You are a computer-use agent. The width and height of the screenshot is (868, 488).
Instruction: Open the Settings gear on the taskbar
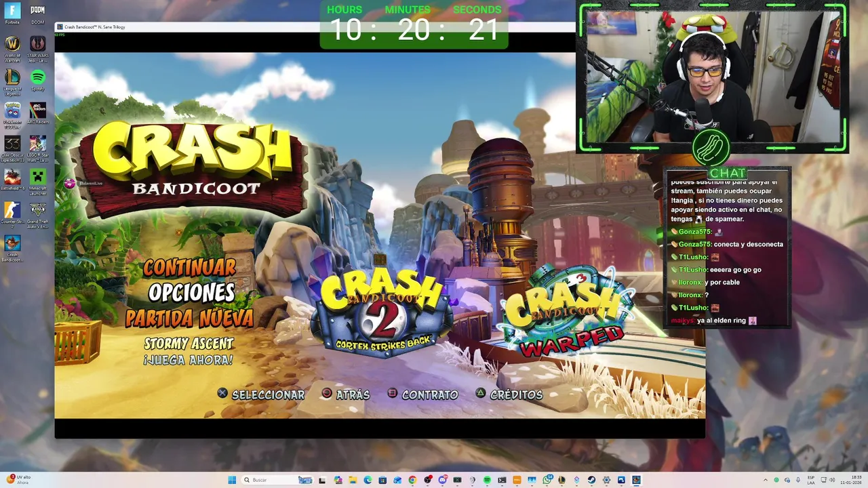click(x=606, y=480)
